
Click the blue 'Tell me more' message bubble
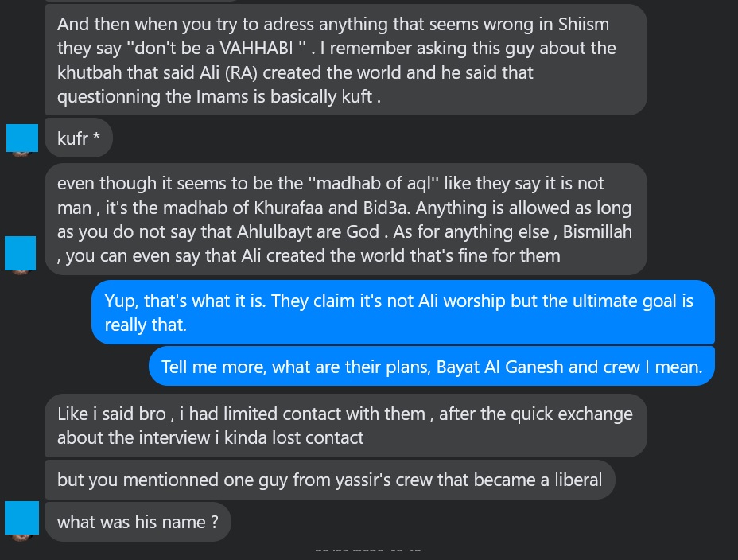pos(432,367)
